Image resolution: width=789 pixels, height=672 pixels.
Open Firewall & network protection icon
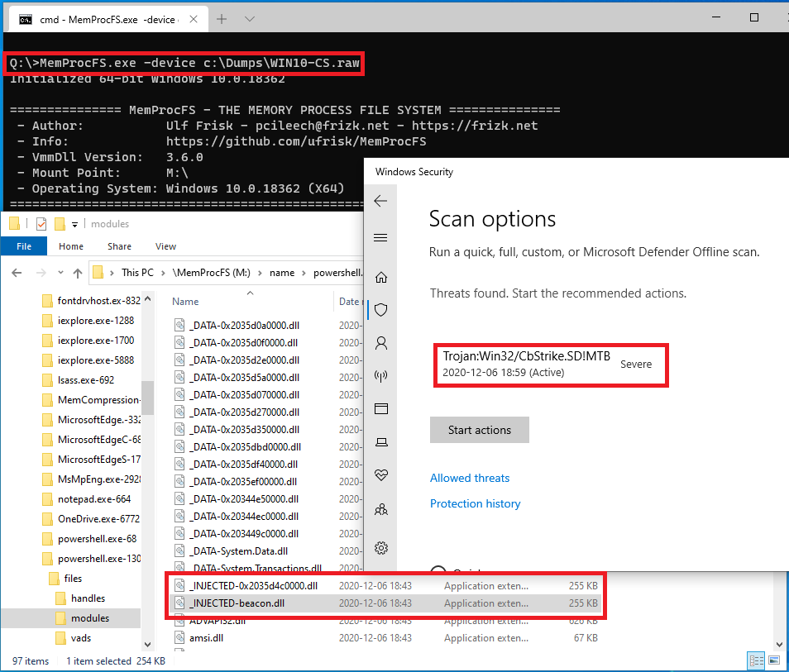pos(381,376)
